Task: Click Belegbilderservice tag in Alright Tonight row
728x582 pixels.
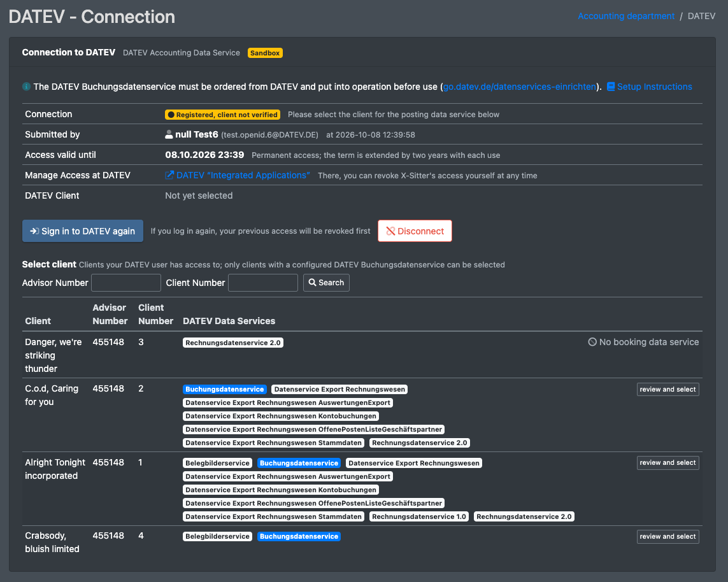Action: pos(217,463)
